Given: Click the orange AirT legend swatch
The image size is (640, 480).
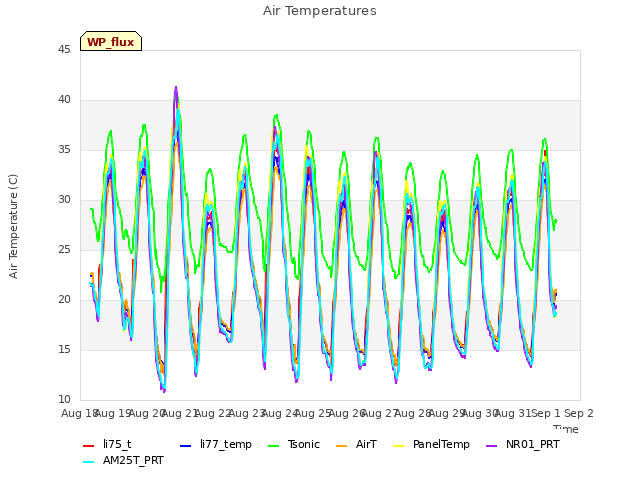Looking at the screenshot, I should coord(342,445).
